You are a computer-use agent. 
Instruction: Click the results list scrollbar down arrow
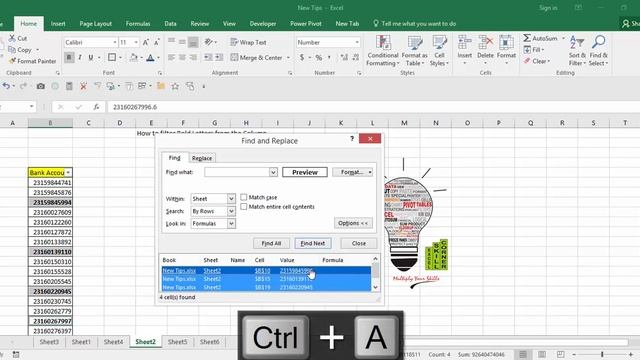(375, 287)
